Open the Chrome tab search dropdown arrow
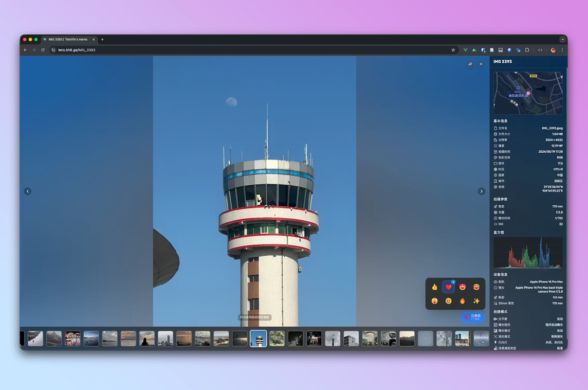The image size is (588, 390). click(x=562, y=40)
